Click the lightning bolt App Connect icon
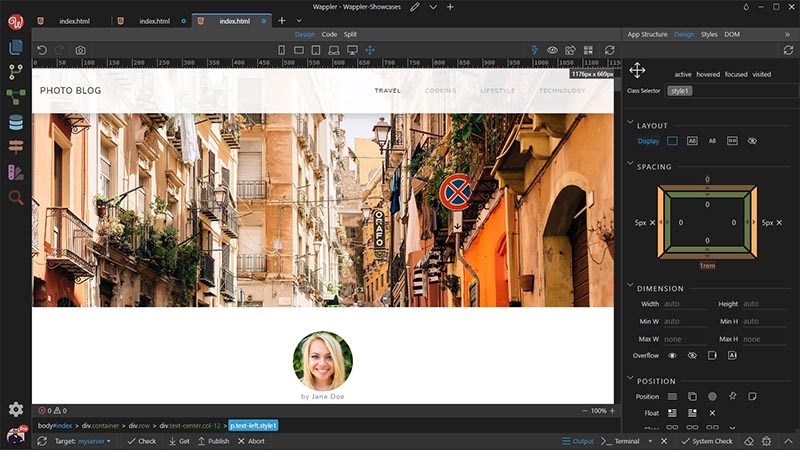Screen dimensions: 800x450 534,50
